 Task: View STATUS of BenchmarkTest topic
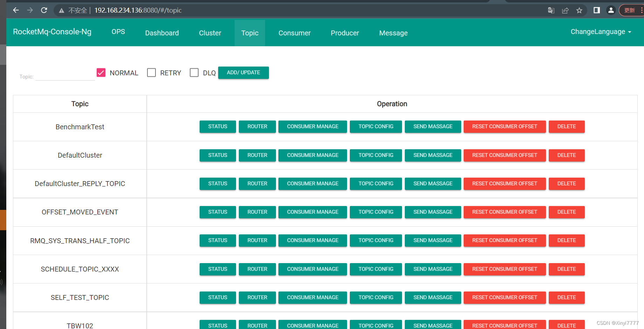[218, 126]
